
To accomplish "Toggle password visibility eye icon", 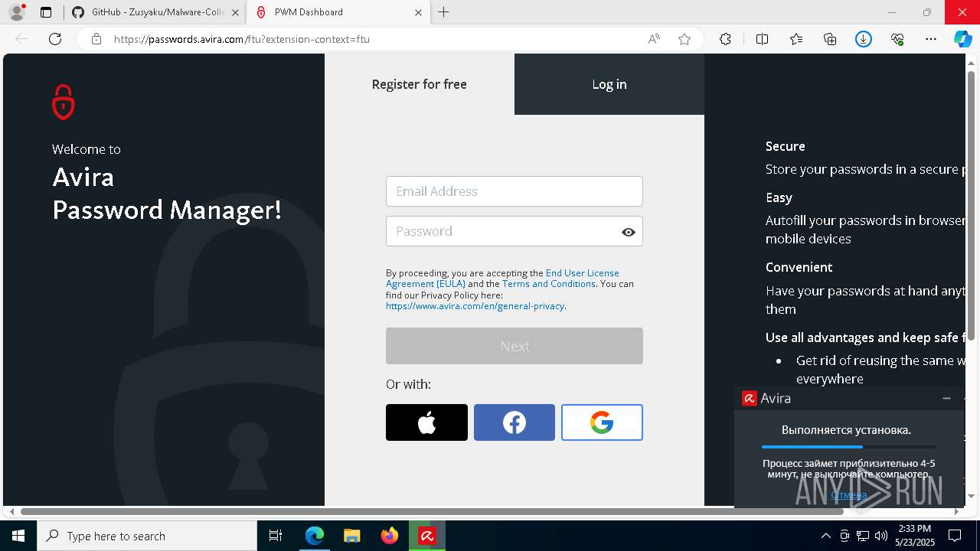I will 629,232.
